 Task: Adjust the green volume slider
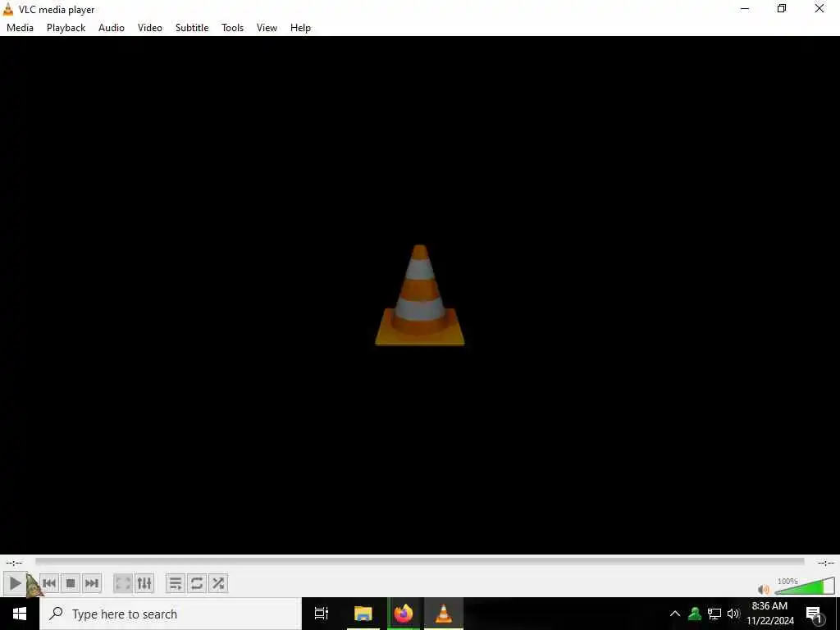(805, 586)
